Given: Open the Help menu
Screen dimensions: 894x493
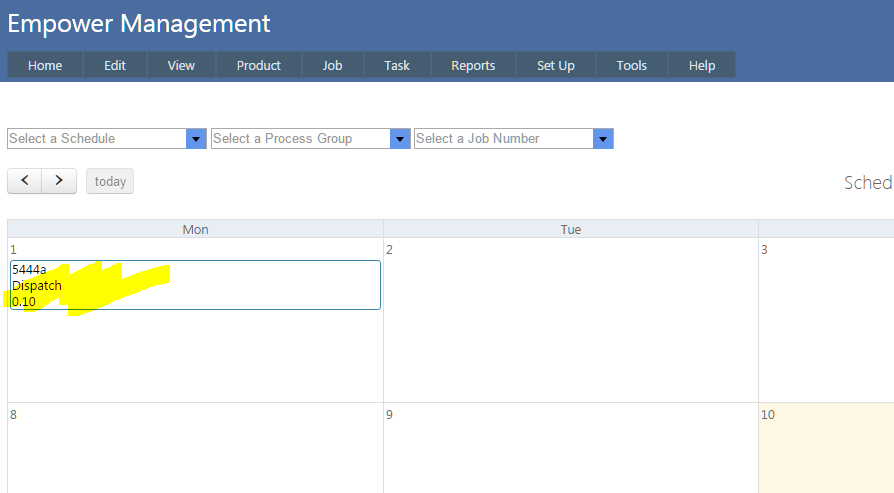Looking at the screenshot, I should click(702, 66).
